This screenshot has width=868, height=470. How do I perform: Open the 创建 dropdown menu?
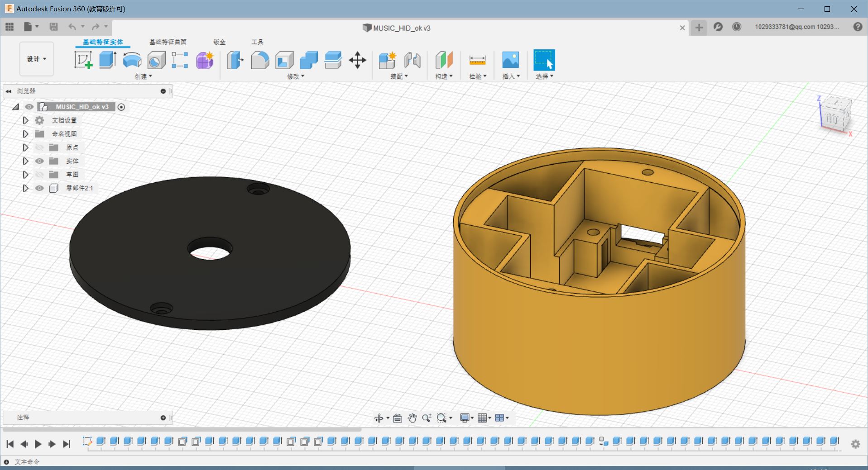click(x=144, y=76)
